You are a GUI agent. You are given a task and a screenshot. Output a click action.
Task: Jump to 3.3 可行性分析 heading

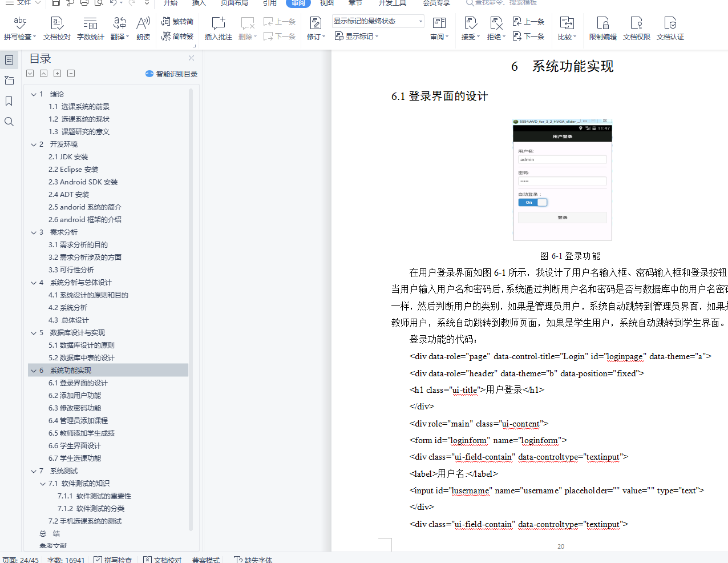[x=71, y=270]
